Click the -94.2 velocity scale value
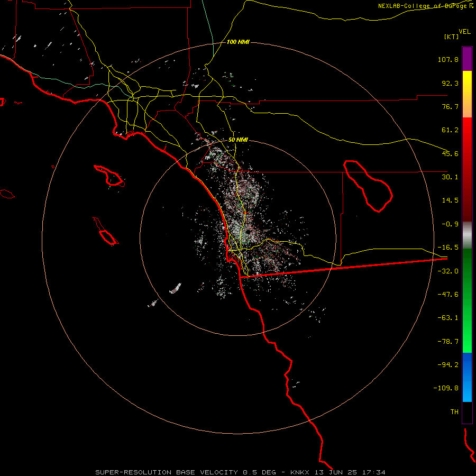 point(448,364)
